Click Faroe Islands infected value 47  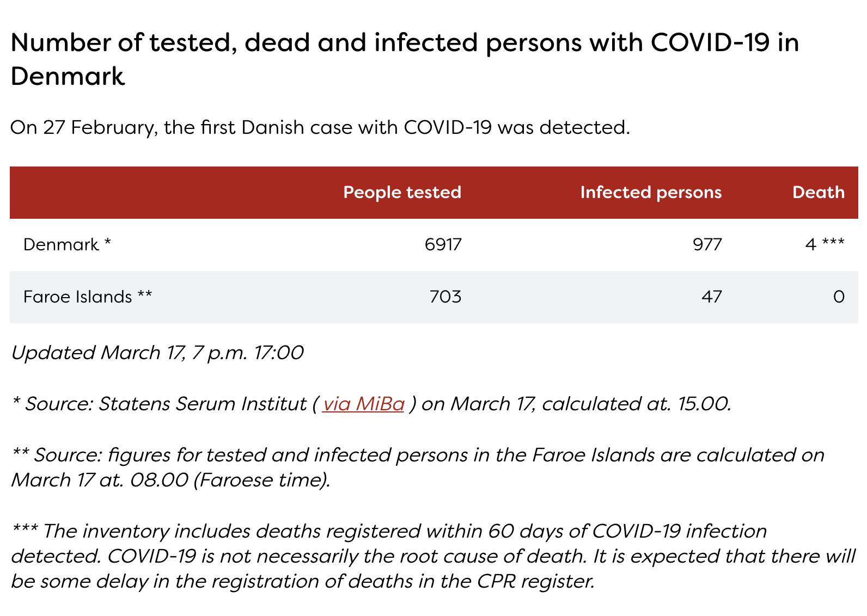pyautogui.click(x=712, y=297)
